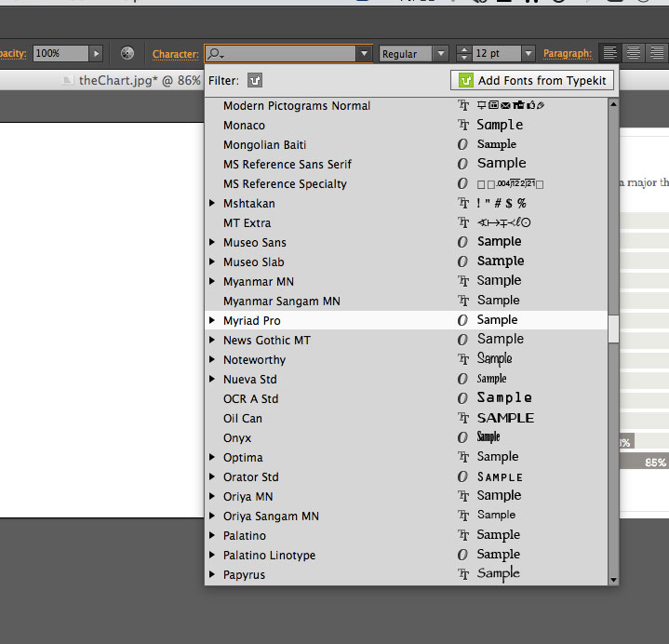Click the 12 pt font size field
The image size is (669, 644).
click(496, 54)
